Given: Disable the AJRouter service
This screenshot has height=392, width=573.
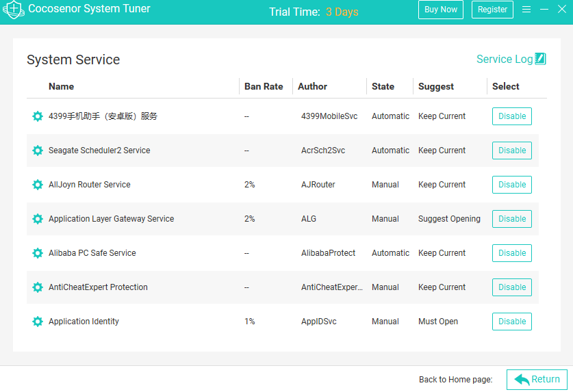Looking at the screenshot, I should tap(511, 185).
